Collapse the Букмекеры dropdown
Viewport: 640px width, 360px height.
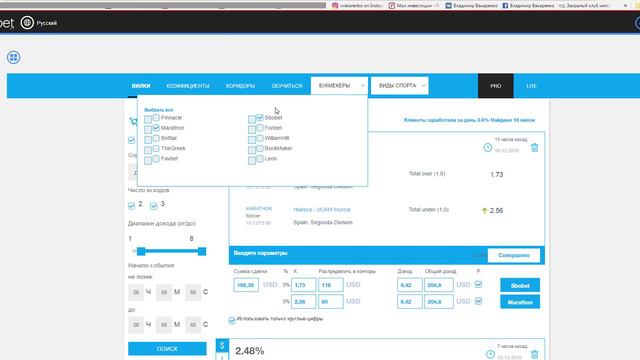coord(339,86)
